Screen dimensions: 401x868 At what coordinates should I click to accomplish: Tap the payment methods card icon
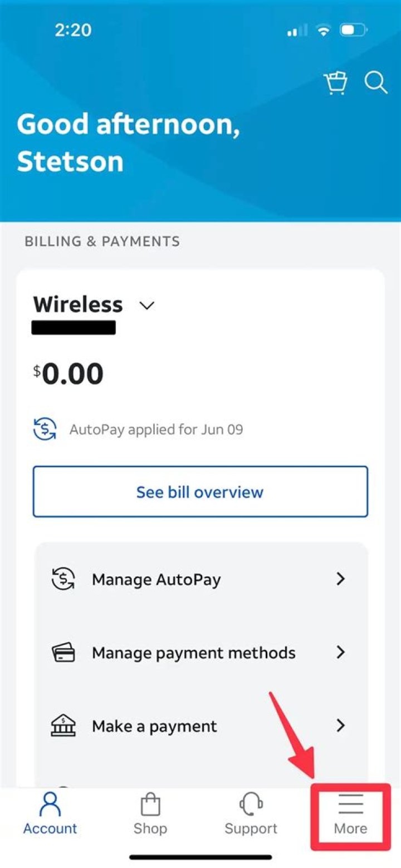(62, 652)
